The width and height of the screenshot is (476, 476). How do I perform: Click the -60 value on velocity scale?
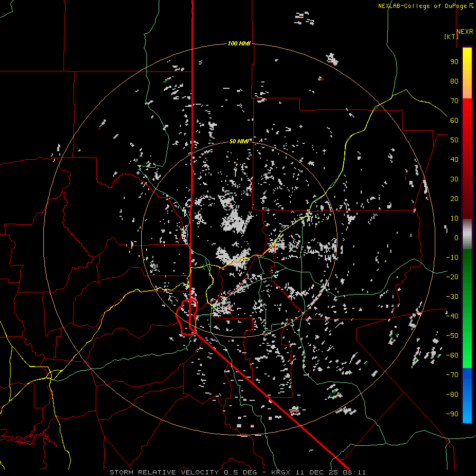[452, 355]
